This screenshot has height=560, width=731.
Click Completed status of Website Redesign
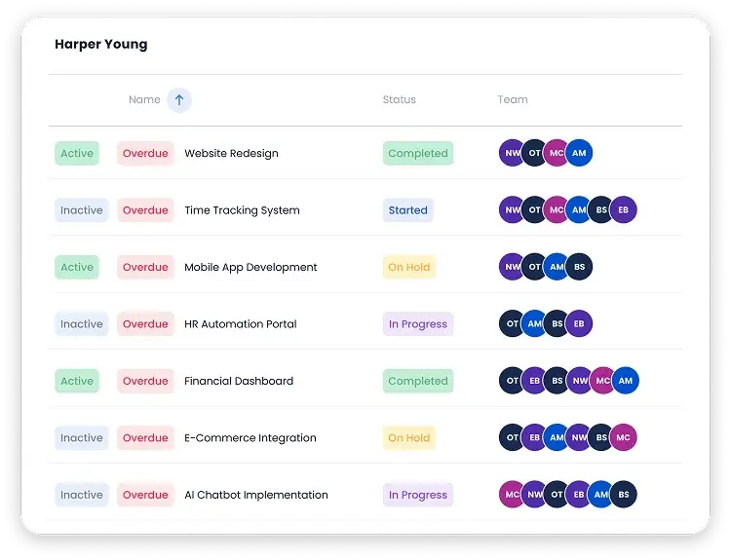[418, 153]
